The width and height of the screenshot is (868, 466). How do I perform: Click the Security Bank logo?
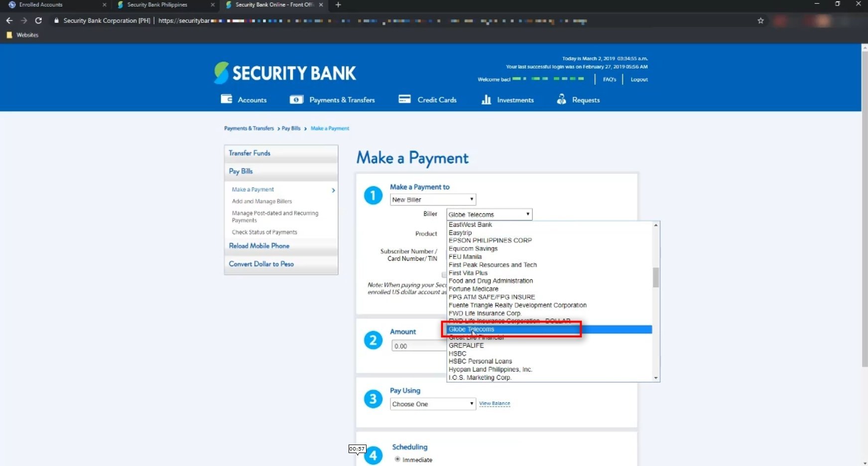point(285,73)
